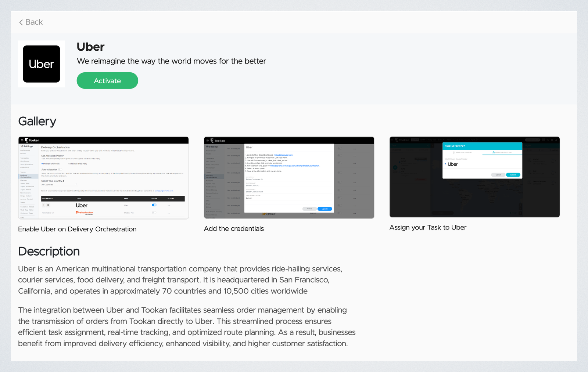Click the Description heading
This screenshot has height=372, width=588.
(x=49, y=252)
